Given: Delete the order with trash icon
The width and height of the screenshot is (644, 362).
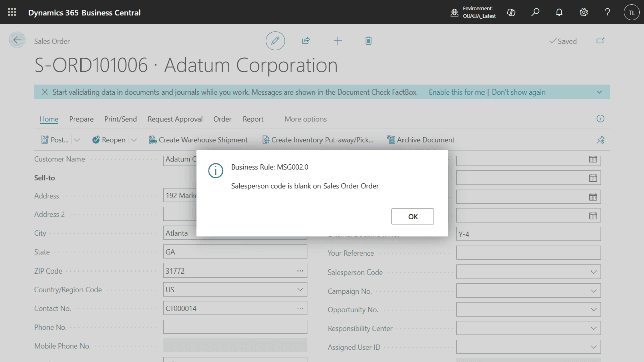Looking at the screenshot, I should 368,41.
